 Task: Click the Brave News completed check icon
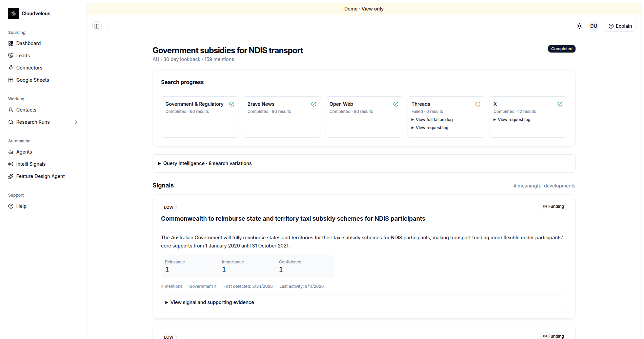(x=314, y=104)
